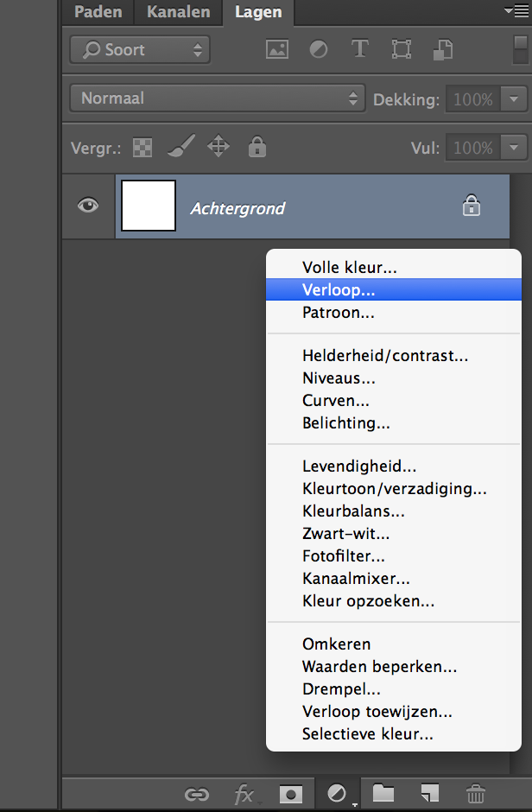532x812 pixels.
Task: Lock image pixels brush icon
Action: [x=181, y=146]
